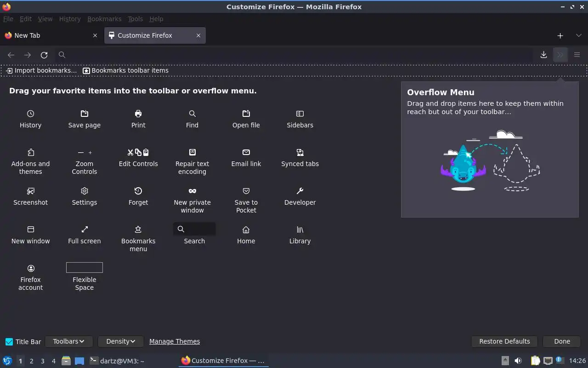Viewport: 588px width, 368px height.
Task: Select the Find magnifier icon
Action: pyautogui.click(x=192, y=114)
